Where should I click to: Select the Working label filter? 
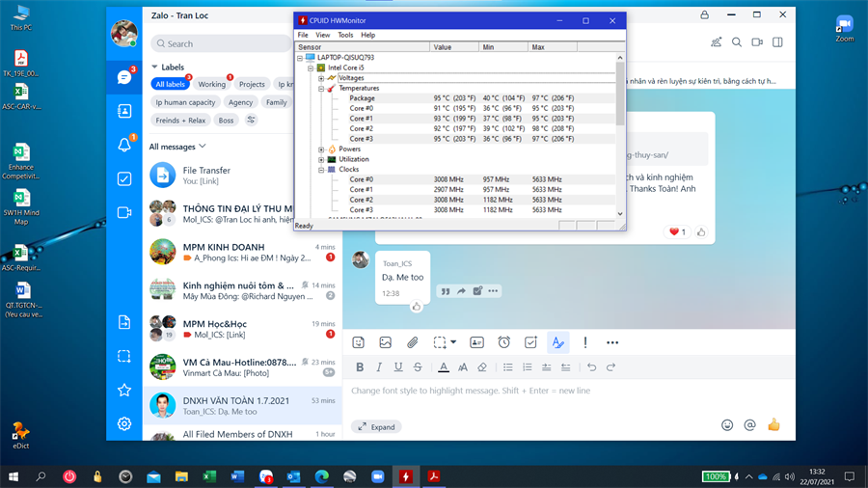click(x=211, y=85)
